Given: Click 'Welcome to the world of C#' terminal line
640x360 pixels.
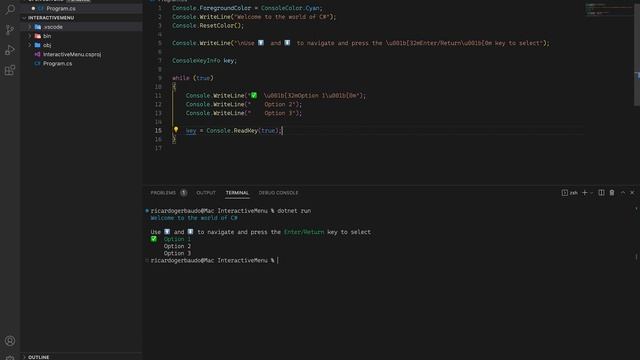Looking at the screenshot, I should click(194, 218).
